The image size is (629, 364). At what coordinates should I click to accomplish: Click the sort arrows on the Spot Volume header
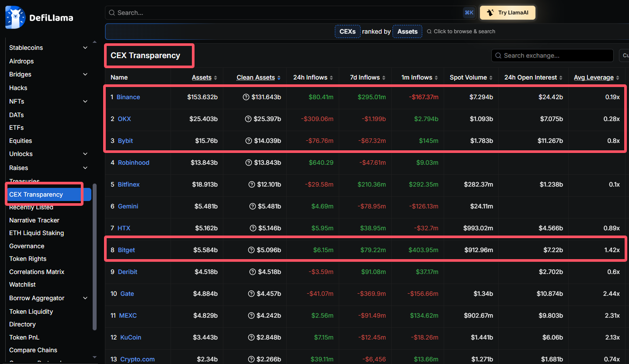[491, 78]
